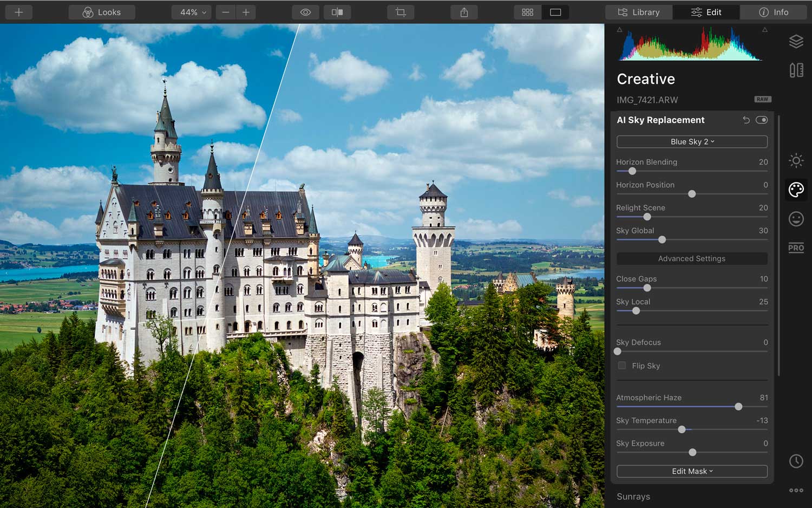812x508 pixels.
Task: Click the plus add image button
Action: pos(18,12)
